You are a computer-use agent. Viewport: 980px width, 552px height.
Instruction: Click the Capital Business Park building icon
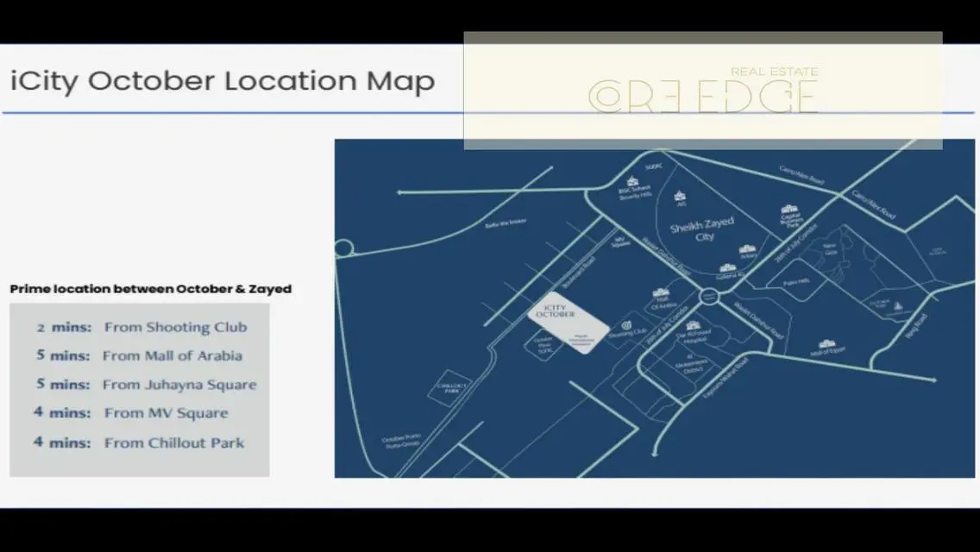click(x=789, y=209)
